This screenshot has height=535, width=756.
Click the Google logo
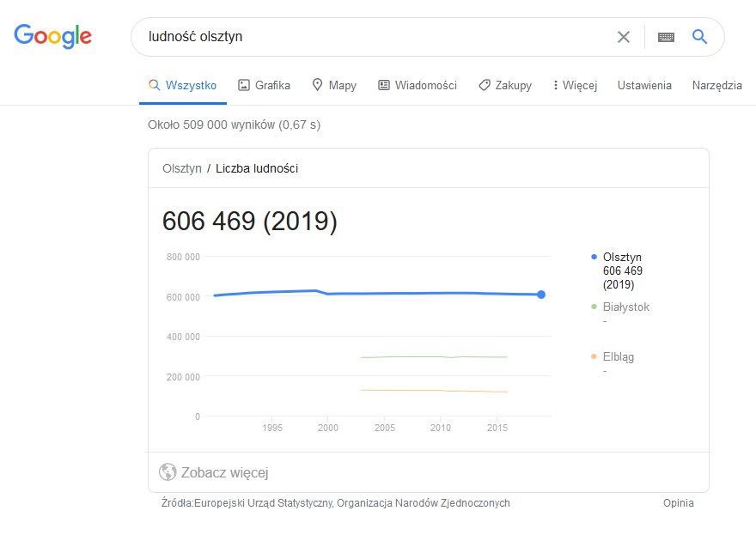(x=52, y=36)
